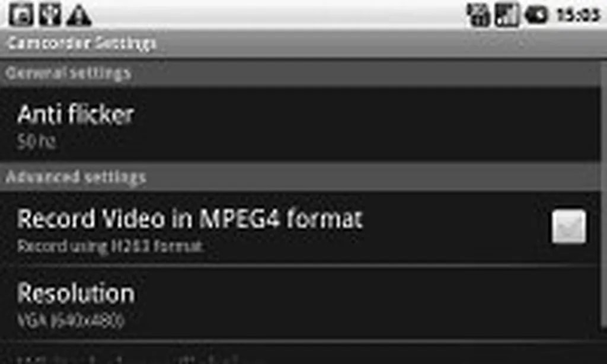This screenshot has width=607, height=364.
Task: Tap the data sync status icon
Action: pos(478,15)
